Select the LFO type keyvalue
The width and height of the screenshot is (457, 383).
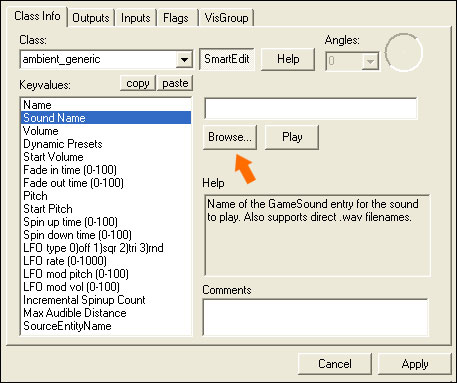pos(106,248)
